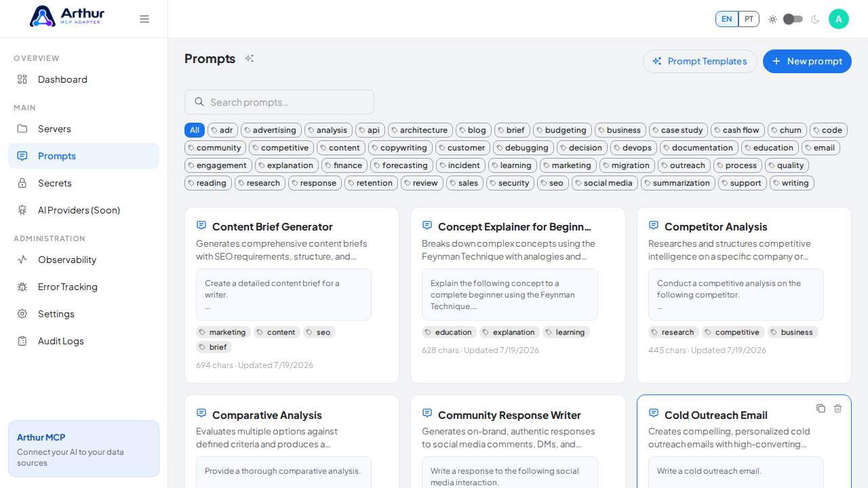The width and height of the screenshot is (868, 488).
Task: Click the Concept Explainer card icon
Action: (427, 225)
